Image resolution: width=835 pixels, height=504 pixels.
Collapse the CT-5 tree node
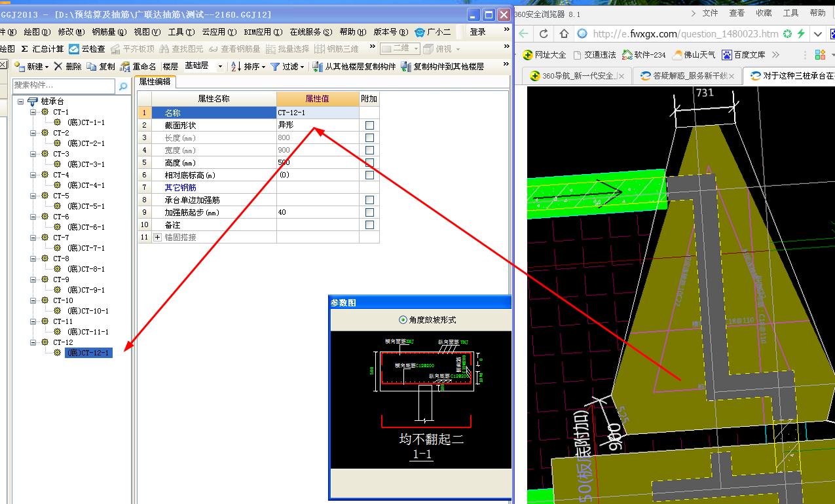[33, 196]
